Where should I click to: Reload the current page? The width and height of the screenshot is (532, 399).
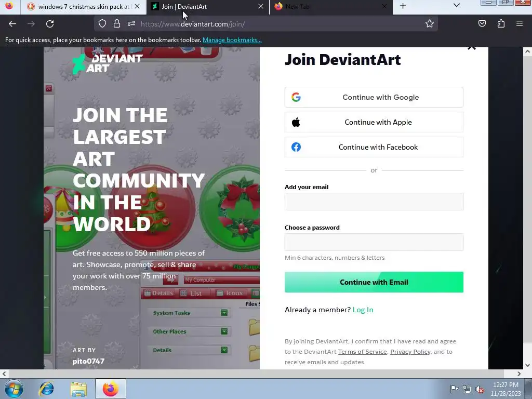coord(50,24)
